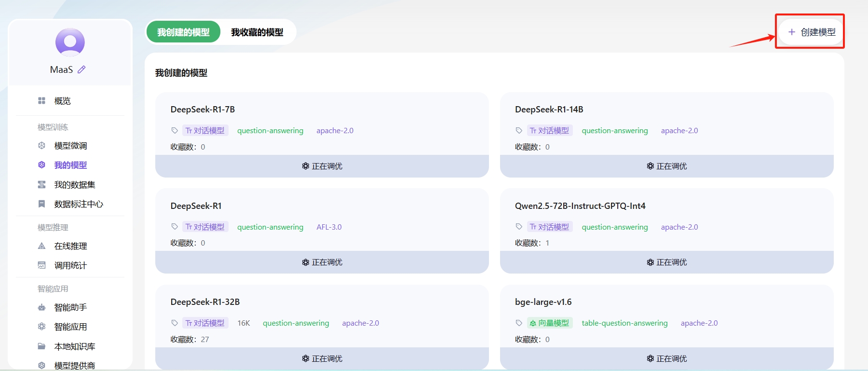The height and width of the screenshot is (371, 868).
Task: Go to 智能应用 sidebar entry
Action: tap(70, 326)
